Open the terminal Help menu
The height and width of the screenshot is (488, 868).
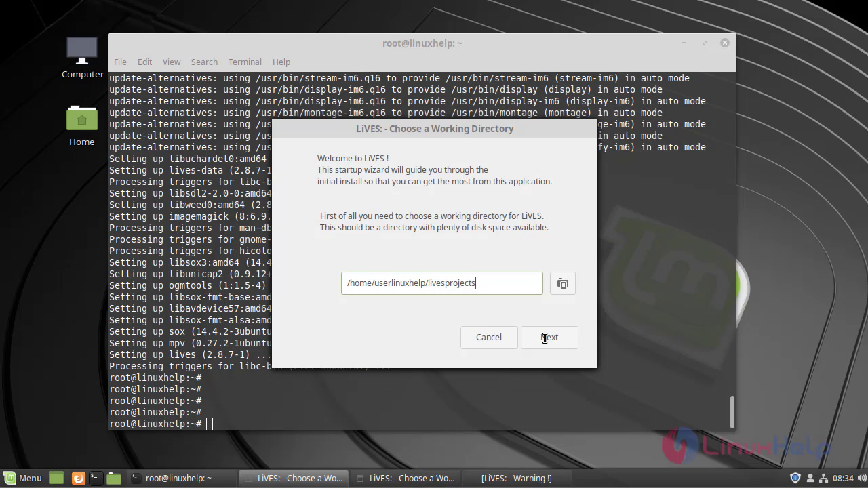pos(281,62)
